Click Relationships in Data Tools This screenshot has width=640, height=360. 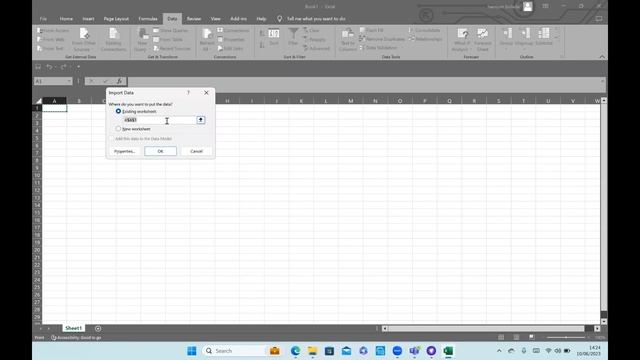click(x=426, y=39)
